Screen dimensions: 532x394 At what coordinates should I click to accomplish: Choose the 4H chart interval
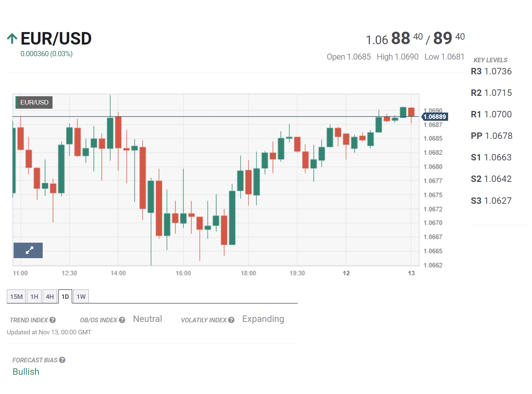click(x=50, y=297)
